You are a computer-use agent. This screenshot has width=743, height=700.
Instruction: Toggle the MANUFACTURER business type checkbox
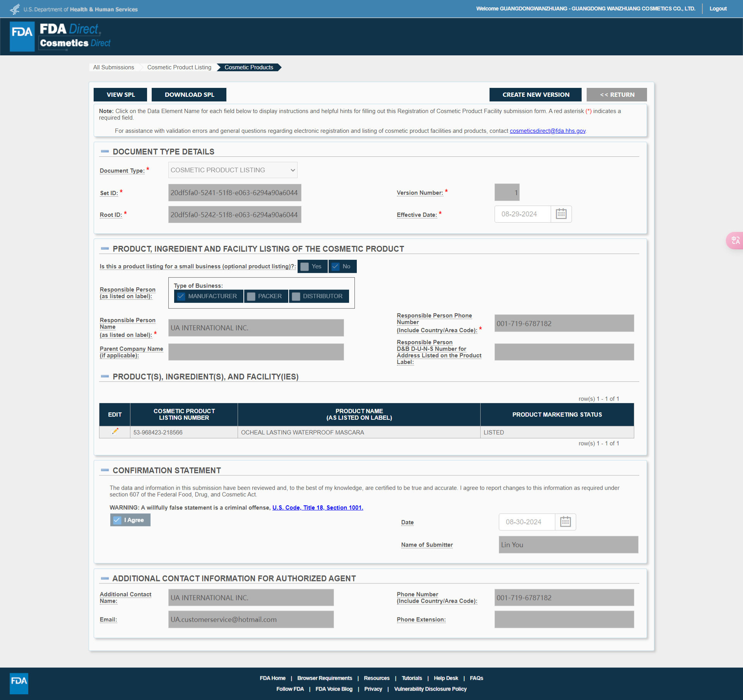(181, 296)
